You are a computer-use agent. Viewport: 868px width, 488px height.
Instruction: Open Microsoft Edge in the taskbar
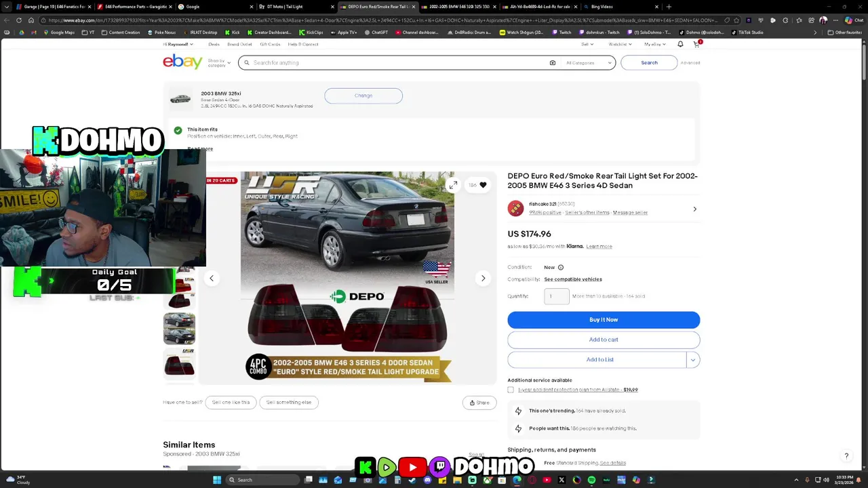click(517, 480)
